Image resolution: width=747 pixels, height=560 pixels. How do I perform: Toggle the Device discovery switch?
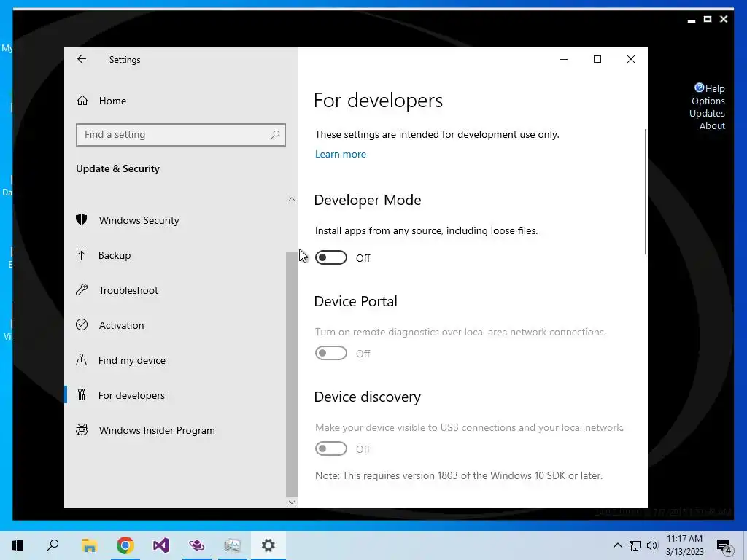coord(330,448)
